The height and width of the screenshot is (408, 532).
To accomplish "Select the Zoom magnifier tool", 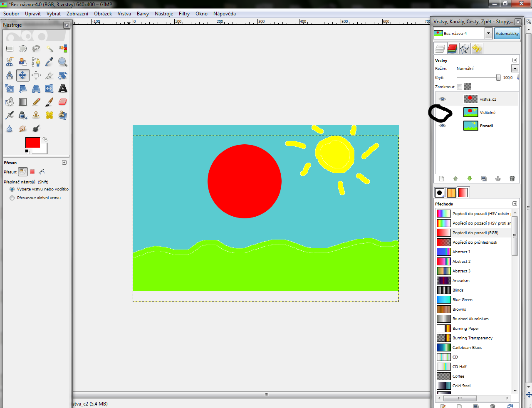I will click(63, 62).
